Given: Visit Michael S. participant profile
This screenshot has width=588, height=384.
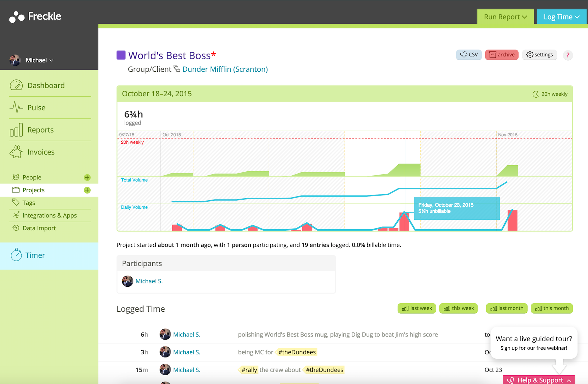Looking at the screenshot, I should [149, 281].
